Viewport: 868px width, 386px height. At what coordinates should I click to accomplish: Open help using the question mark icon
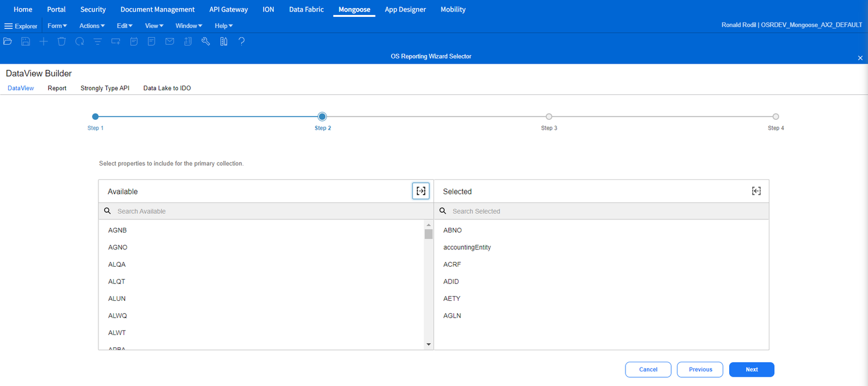pyautogui.click(x=241, y=41)
